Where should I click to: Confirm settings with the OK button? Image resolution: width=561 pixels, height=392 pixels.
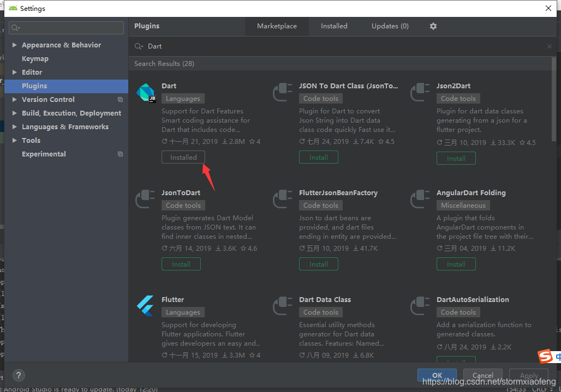(x=437, y=375)
